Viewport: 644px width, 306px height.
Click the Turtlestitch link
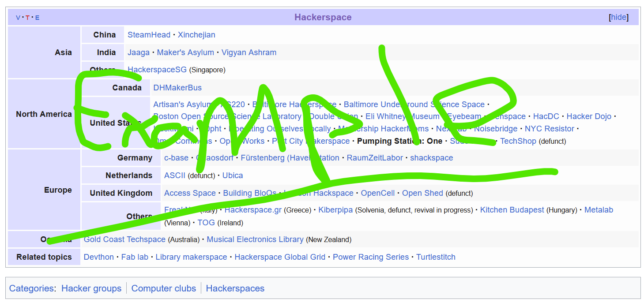(x=436, y=257)
